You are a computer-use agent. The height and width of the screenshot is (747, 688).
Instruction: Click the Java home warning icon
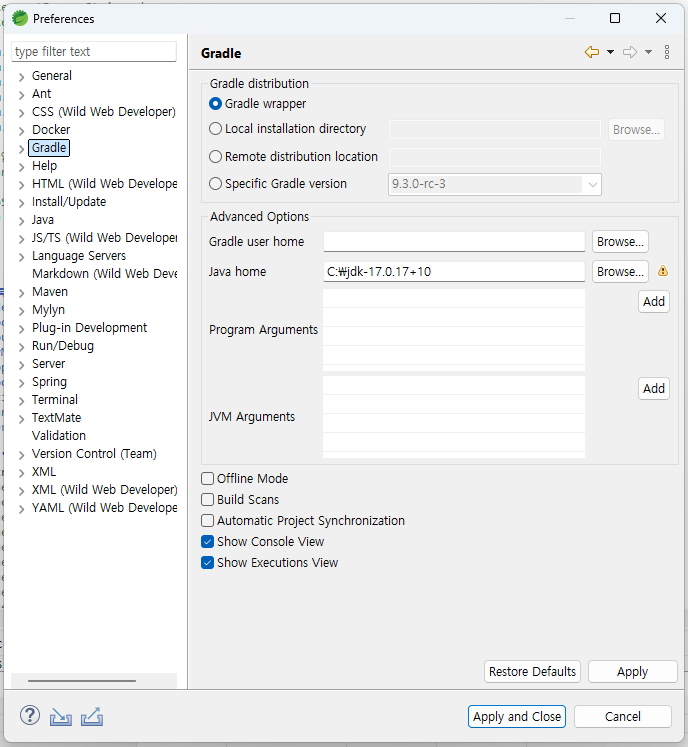click(x=663, y=271)
